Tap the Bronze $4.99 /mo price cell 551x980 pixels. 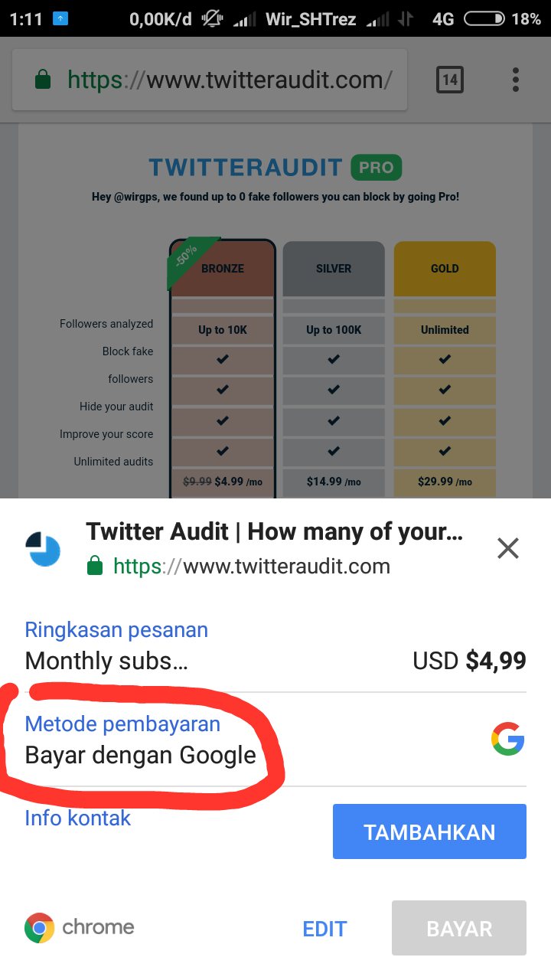tap(223, 482)
